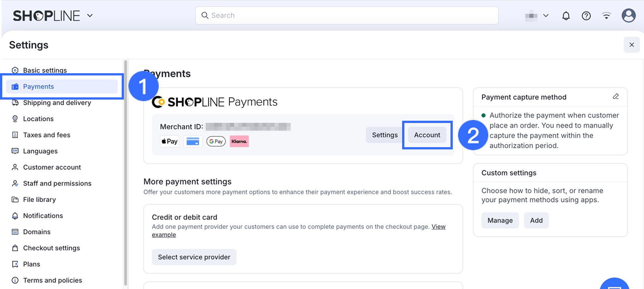Close the Settings panel
644x289 pixels.
click(632, 45)
